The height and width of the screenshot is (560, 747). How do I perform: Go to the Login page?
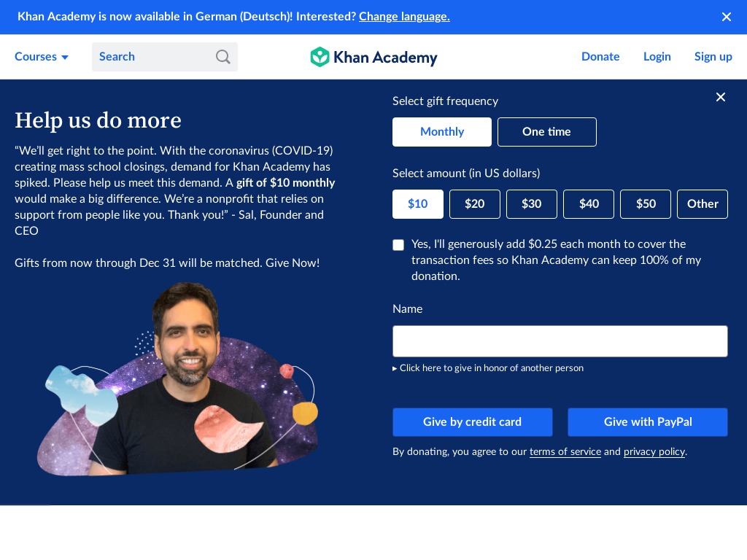pyautogui.click(x=657, y=57)
